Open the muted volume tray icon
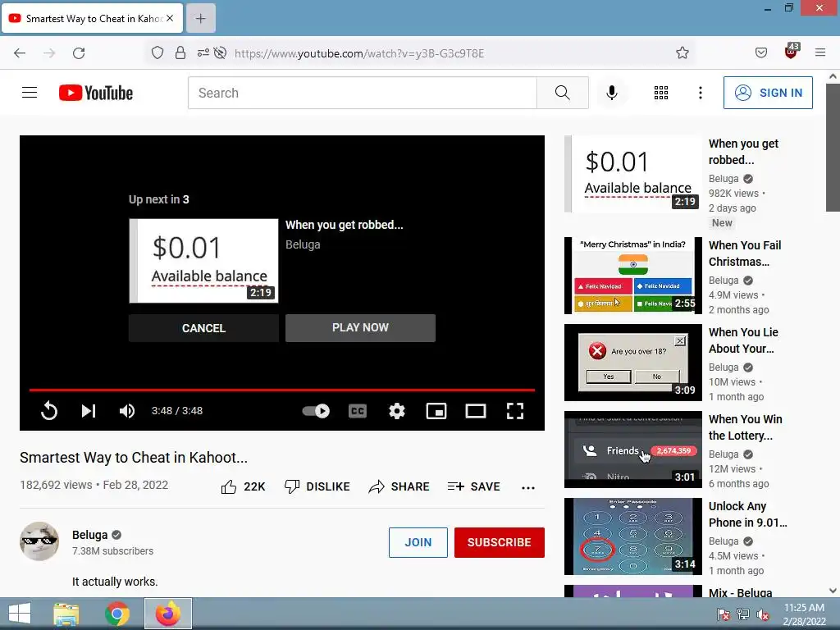The image size is (840, 630). pyautogui.click(x=763, y=614)
